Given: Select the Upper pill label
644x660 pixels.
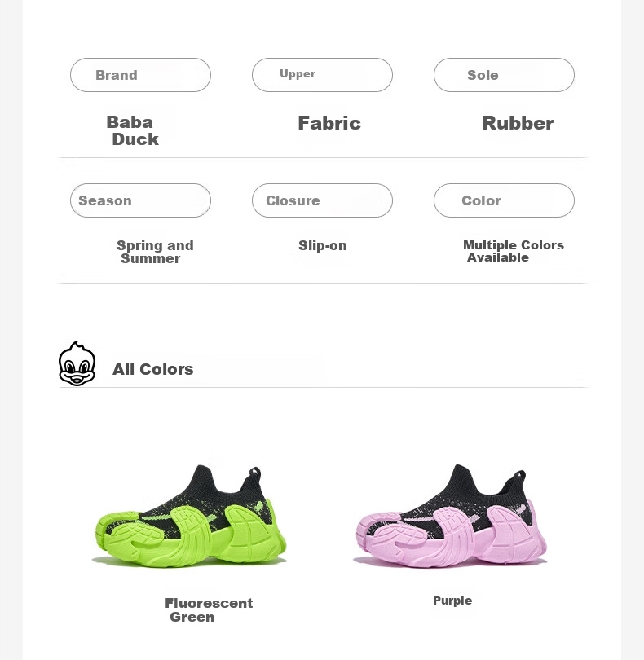Looking at the screenshot, I should coord(322,75).
